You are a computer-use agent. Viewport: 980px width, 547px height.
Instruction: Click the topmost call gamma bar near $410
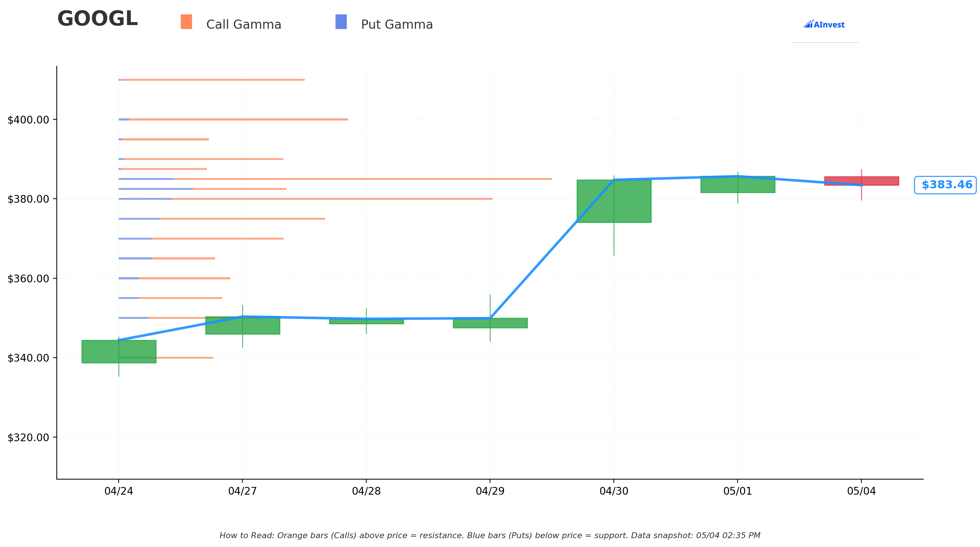pyautogui.click(x=212, y=80)
